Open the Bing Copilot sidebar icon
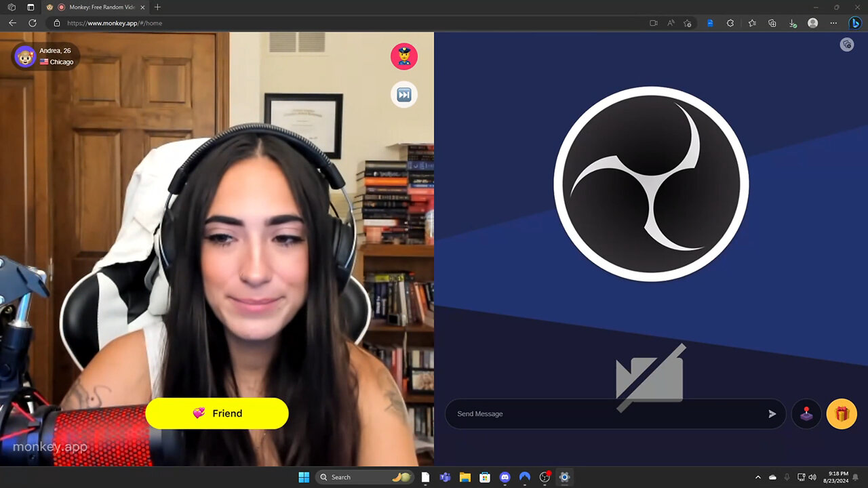868x488 pixels. (855, 23)
